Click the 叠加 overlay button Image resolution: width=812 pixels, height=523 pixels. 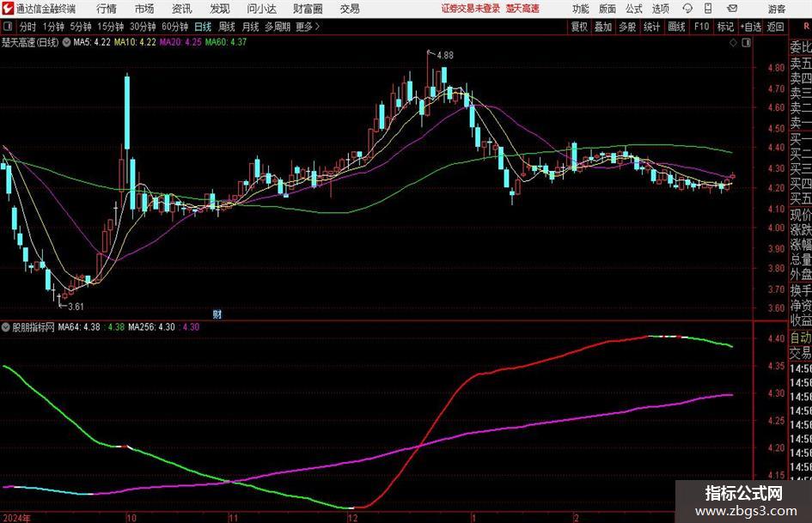click(603, 27)
